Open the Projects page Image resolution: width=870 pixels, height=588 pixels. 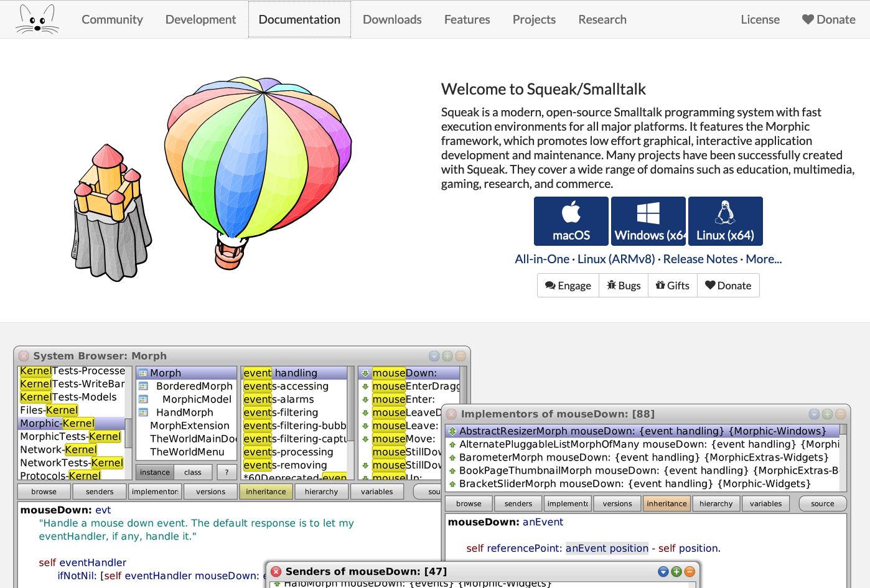[534, 19]
